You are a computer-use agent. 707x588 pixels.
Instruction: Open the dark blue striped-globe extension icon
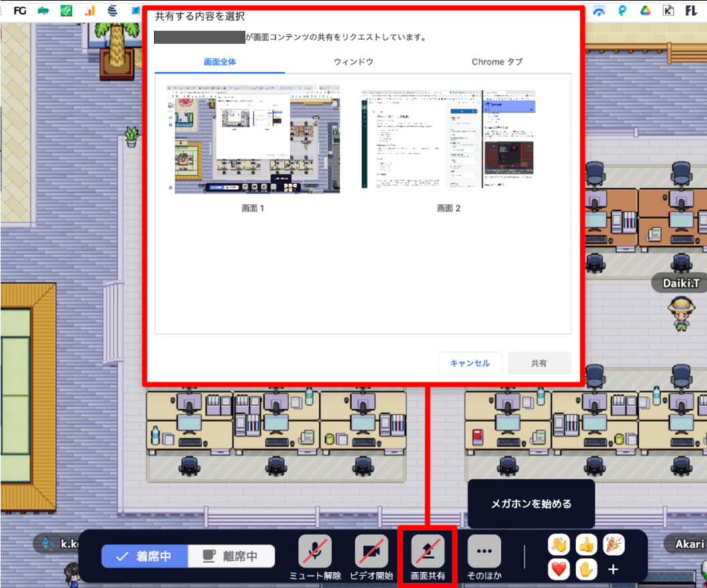(112, 10)
